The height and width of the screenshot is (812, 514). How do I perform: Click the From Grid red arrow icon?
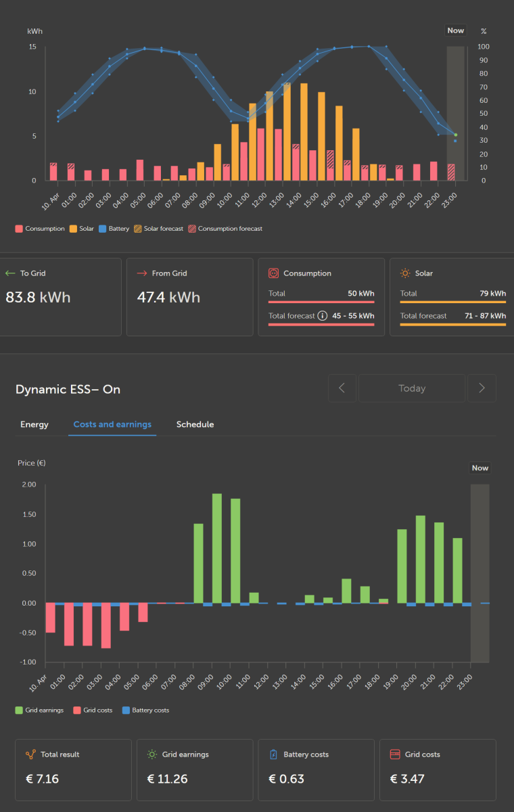click(142, 273)
